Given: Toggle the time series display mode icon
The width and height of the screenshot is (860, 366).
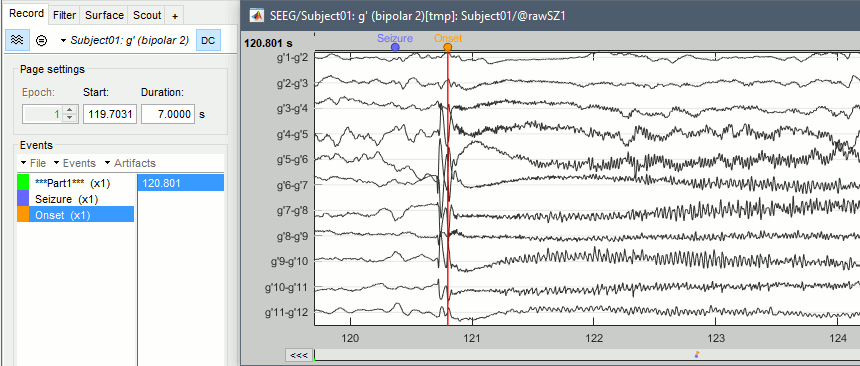Looking at the screenshot, I should pos(17,40).
